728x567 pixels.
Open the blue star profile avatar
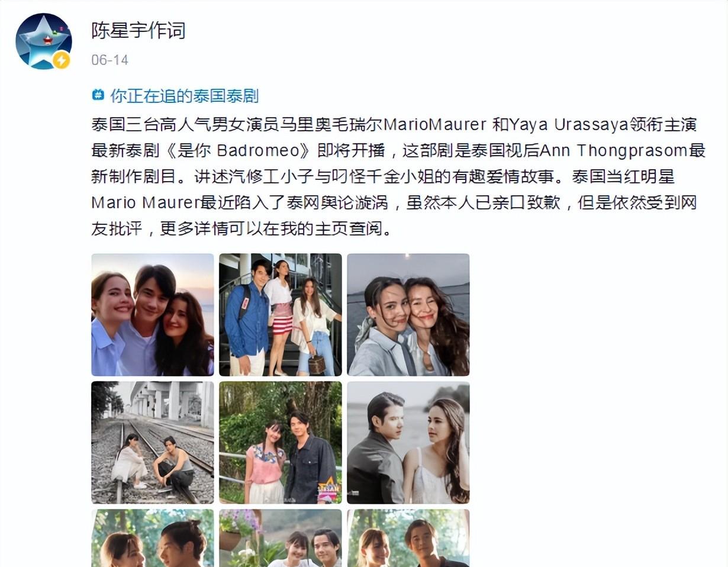tap(43, 41)
